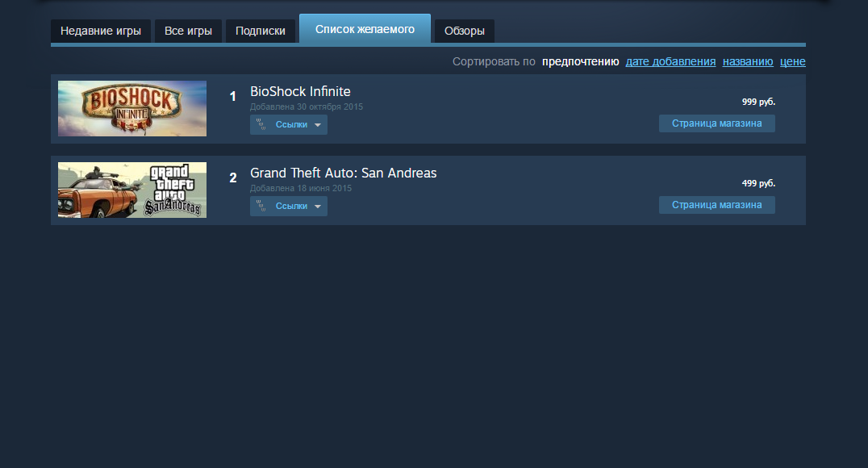Click rank number 1 of BioShock
Screen dimensions: 868x468
tap(232, 96)
